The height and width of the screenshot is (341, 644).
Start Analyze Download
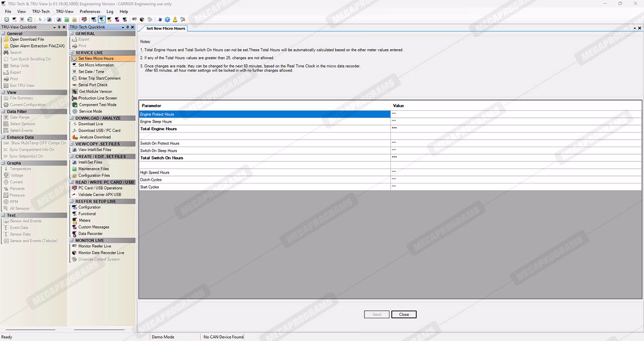point(95,137)
